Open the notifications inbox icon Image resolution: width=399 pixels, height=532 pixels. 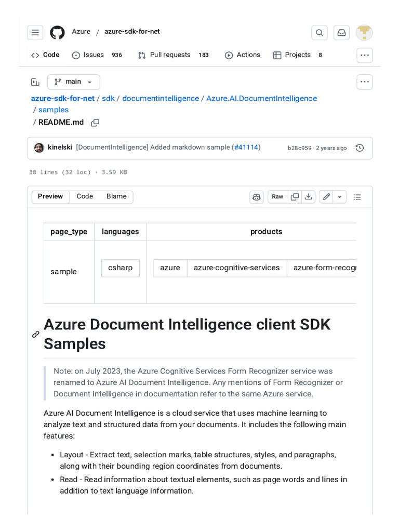tap(341, 33)
